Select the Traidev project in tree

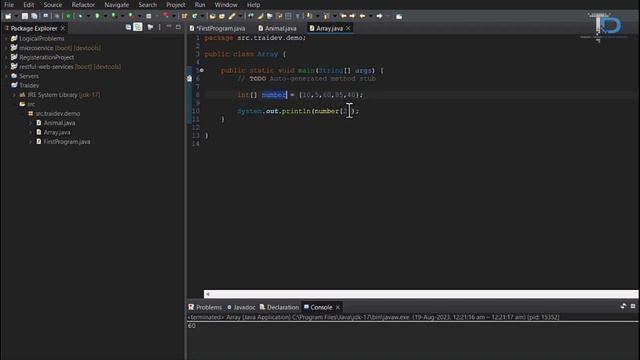pyautogui.click(x=29, y=85)
